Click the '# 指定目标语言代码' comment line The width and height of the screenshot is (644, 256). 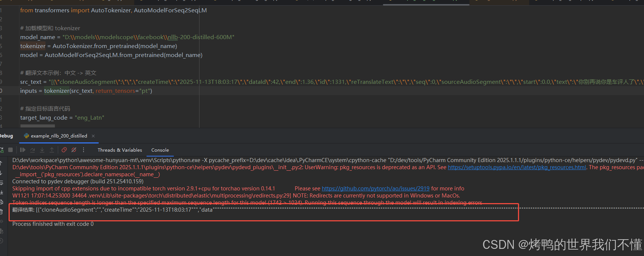45,109
